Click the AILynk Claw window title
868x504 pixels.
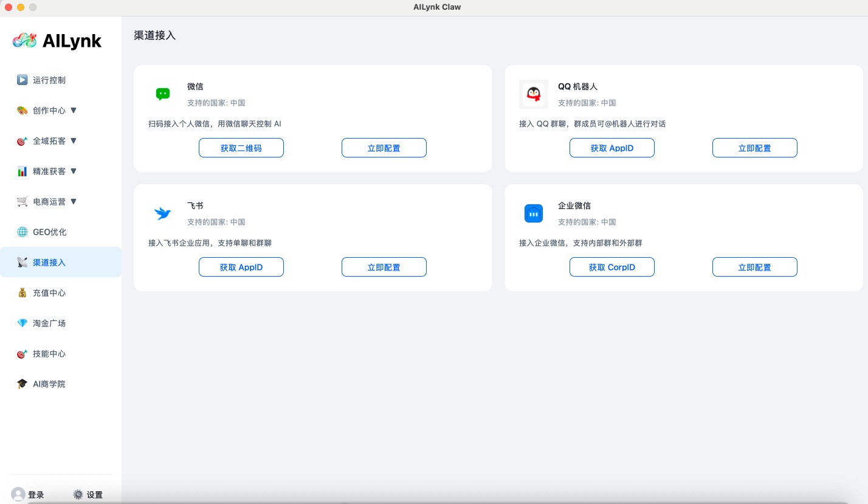[x=436, y=7]
